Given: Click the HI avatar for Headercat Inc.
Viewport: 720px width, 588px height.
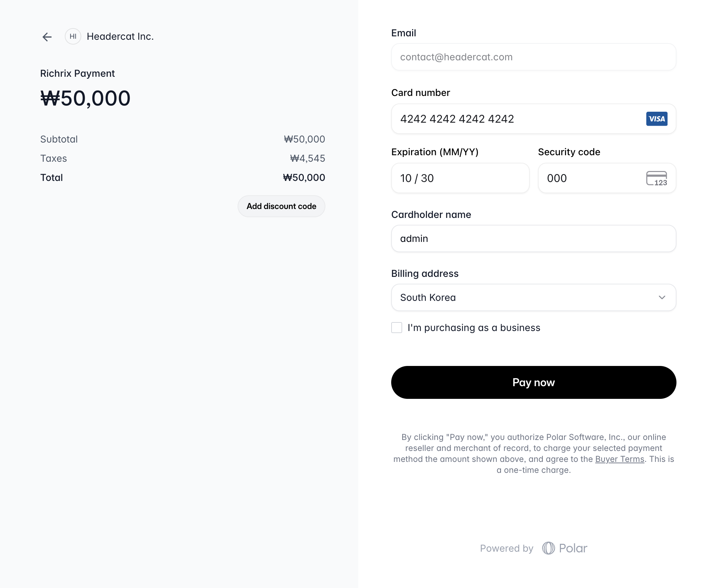Looking at the screenshot, I should pyautogui.click(x=73, y=36).
